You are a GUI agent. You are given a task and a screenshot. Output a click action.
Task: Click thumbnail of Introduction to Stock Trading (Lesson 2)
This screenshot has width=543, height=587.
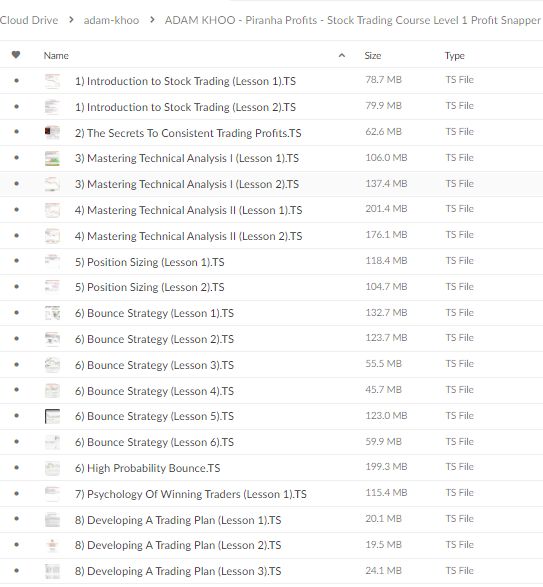click(x=52, y=107)
